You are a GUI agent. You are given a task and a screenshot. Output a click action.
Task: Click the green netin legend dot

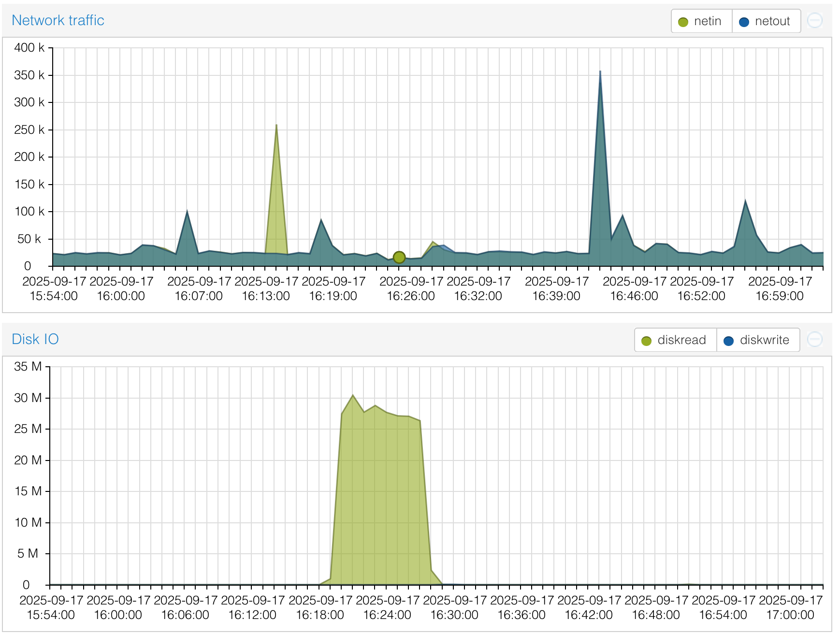pyautogui.click(x=683, y=22)
